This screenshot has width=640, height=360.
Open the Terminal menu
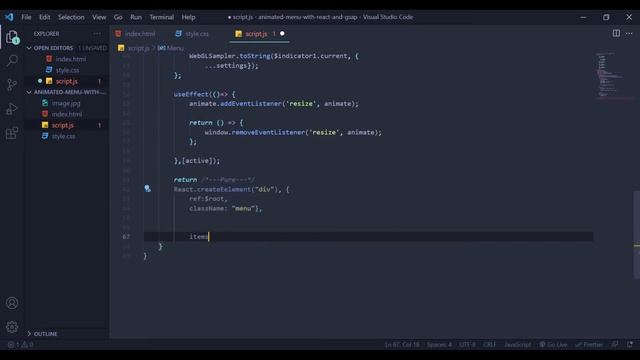(162, 17)
